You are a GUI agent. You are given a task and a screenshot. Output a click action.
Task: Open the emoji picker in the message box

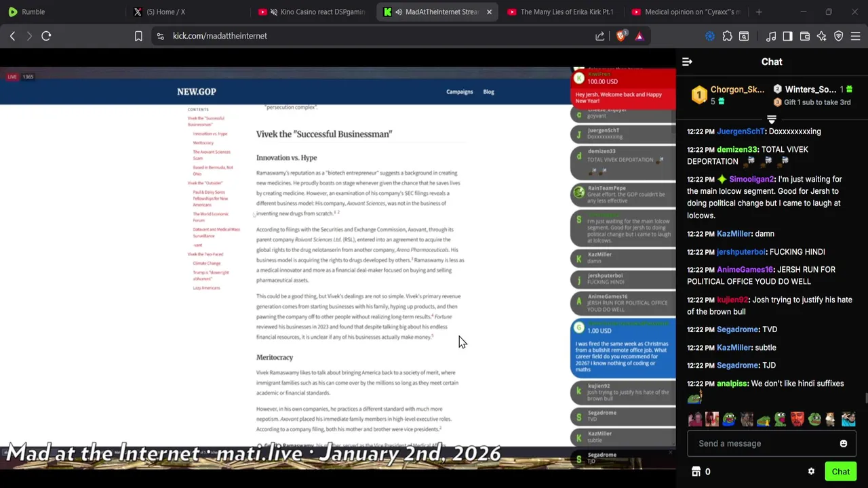pos(844,443)
